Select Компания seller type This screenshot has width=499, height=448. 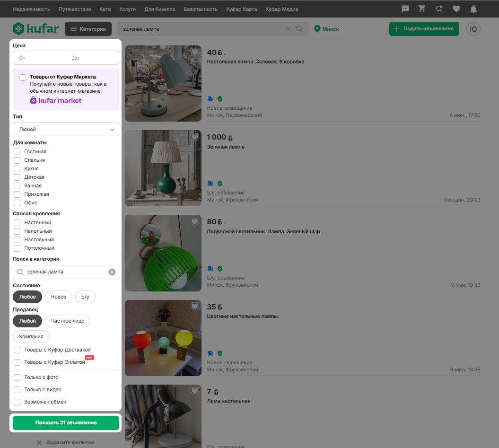click(x=31, y=336)
